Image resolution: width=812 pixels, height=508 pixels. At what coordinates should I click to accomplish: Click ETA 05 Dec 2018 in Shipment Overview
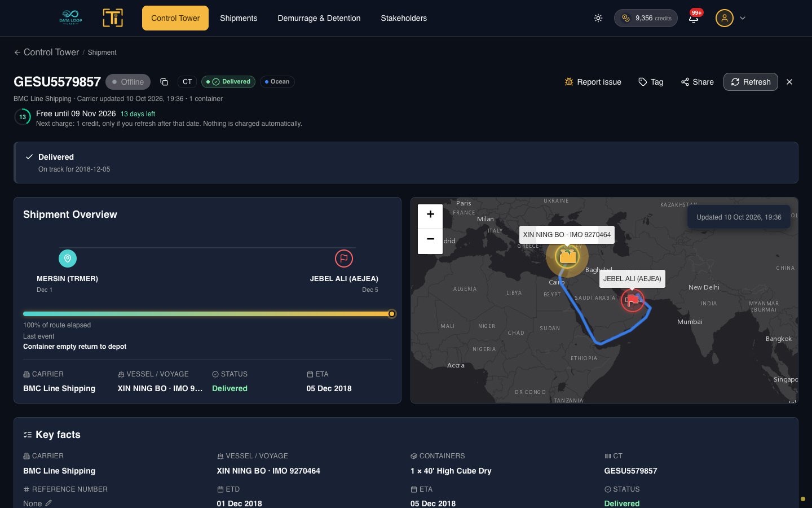[x=329, y=388]
